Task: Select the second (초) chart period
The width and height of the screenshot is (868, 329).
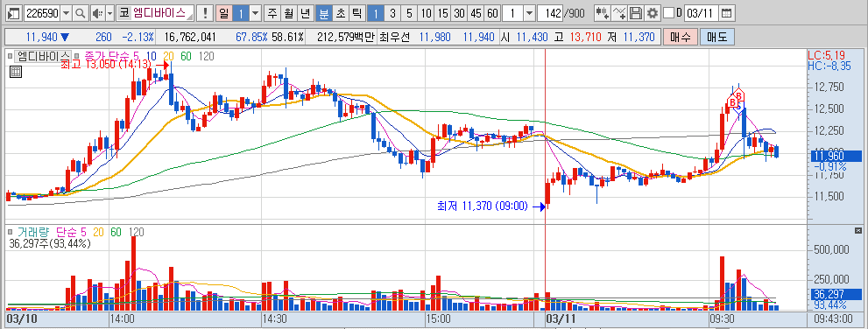Action: pyautogui.click(x=341, y=13)
